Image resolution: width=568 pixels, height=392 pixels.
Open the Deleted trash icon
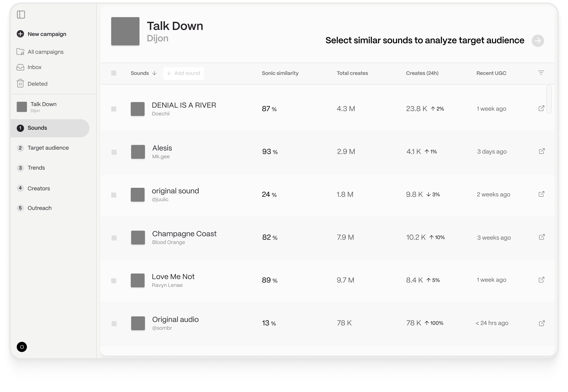[20, 84]
